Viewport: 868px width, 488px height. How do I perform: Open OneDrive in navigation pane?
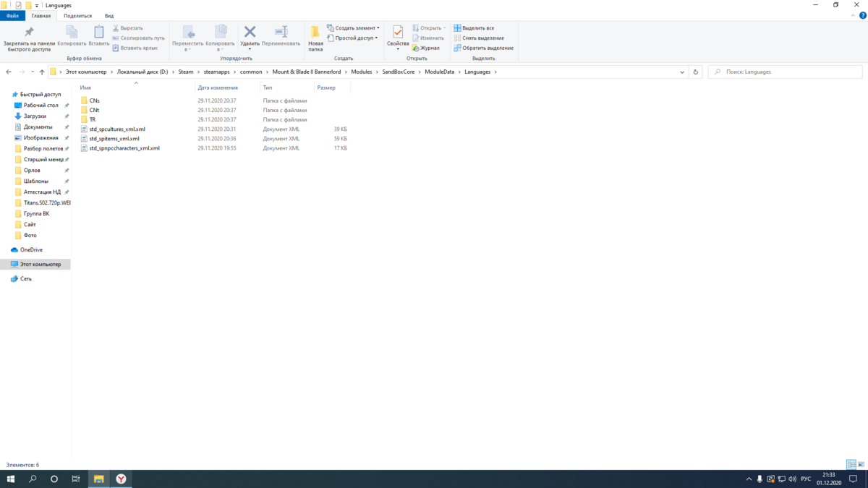point(31,249)
